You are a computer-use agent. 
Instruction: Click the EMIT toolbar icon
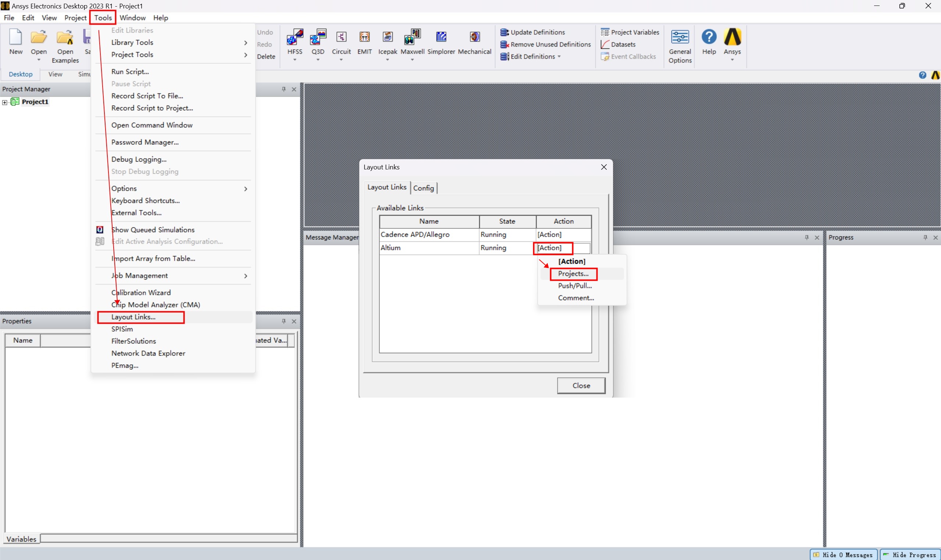[x=364, y=38]
